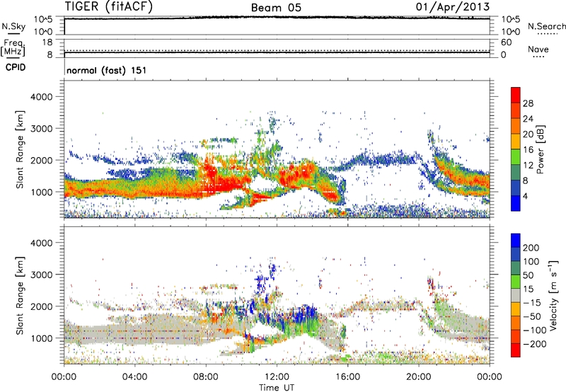This screenshot has height=392, width=566.
Task: Click the 4000 tick on power panel
Action: coord(42,97)
